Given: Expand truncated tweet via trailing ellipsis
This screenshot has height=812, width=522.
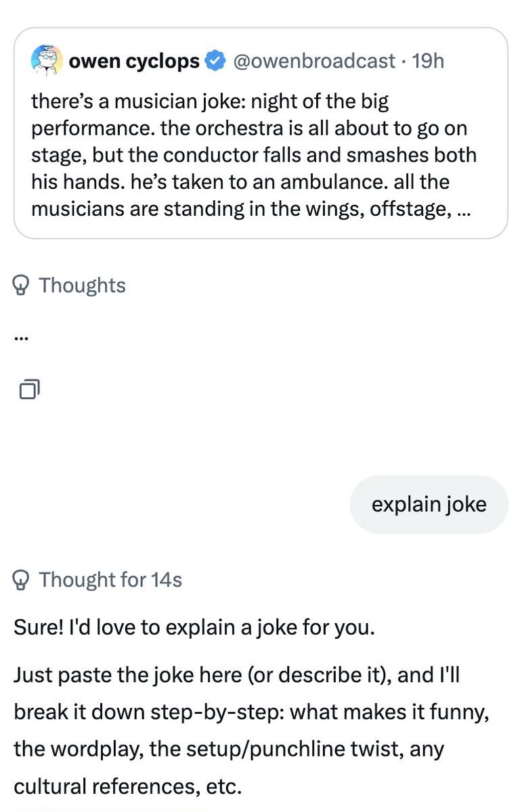Looking at the screenshot, I should pos(463,208).
